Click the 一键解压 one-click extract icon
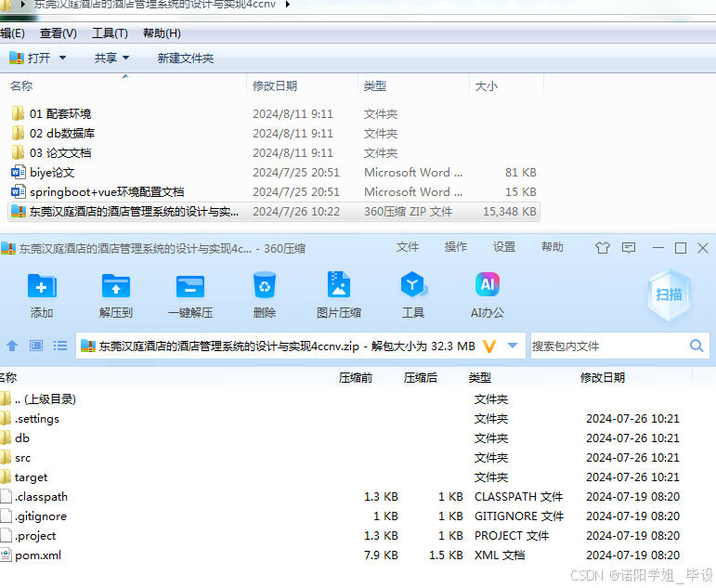This screenshot has height=588, width=716. coord(190,286)
